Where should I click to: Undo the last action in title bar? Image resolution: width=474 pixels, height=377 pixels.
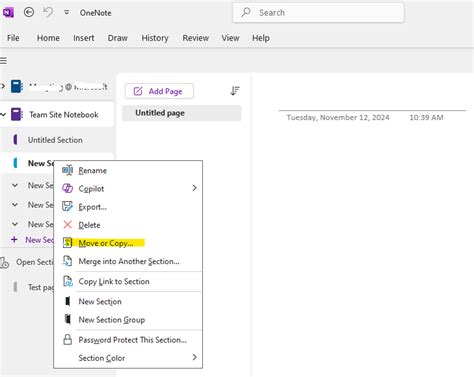pyautogui.click(x=48, y=13)
